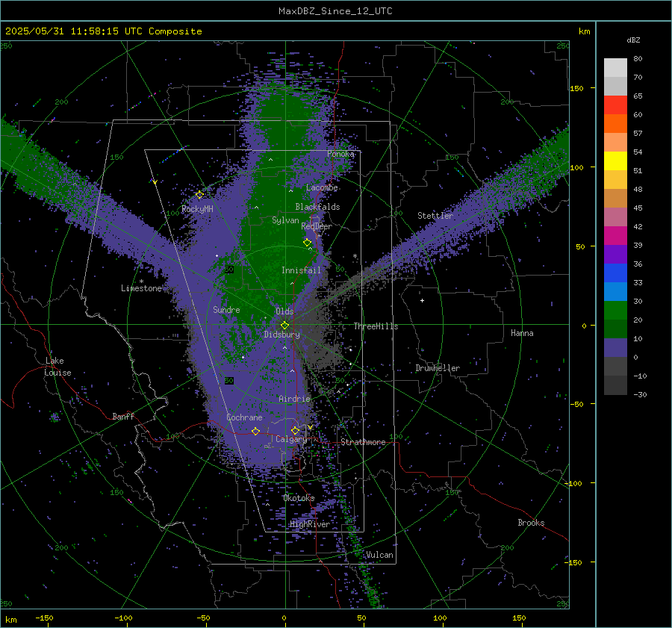Choose the royal blue 33–36 dBZ swatch

pyautogui.click(x=615, y=273)
